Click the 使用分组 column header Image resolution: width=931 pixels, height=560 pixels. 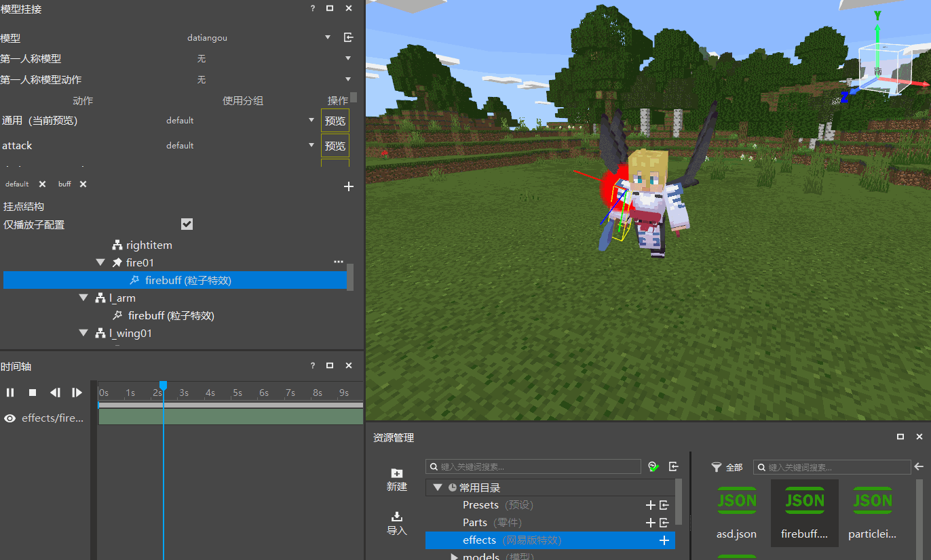(x=243, y=101)
